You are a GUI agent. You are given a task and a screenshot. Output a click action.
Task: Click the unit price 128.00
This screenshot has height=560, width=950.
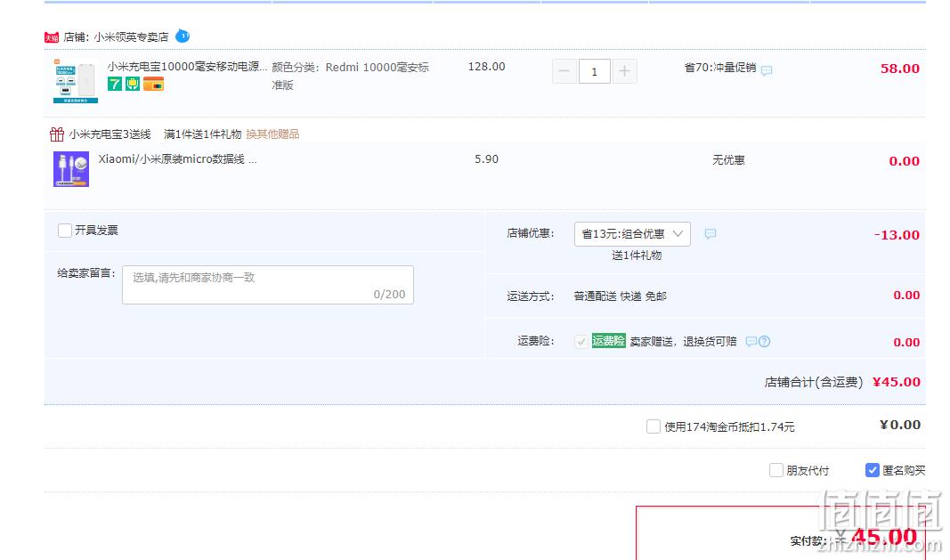(486, 67)
